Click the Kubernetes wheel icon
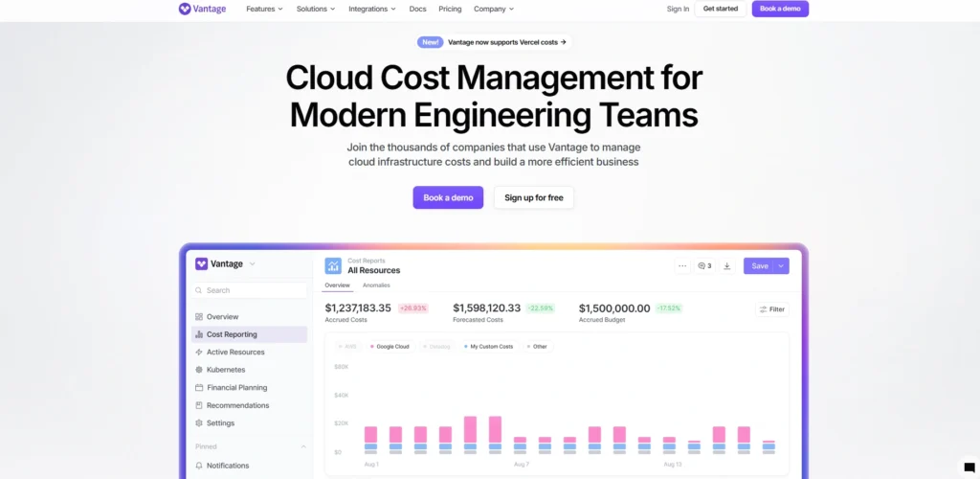This screenshot has height=479, width=980. (x=199, y=370)
